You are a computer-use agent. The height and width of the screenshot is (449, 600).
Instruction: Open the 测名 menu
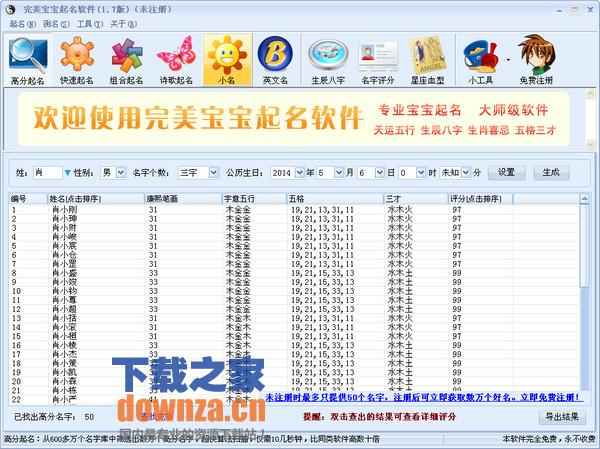pyautogui.click(x=56, y=24)
